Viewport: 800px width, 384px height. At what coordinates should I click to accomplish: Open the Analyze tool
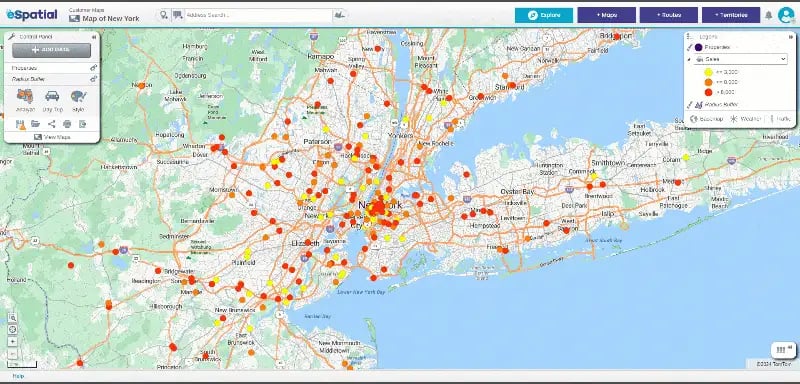point(24,100)
